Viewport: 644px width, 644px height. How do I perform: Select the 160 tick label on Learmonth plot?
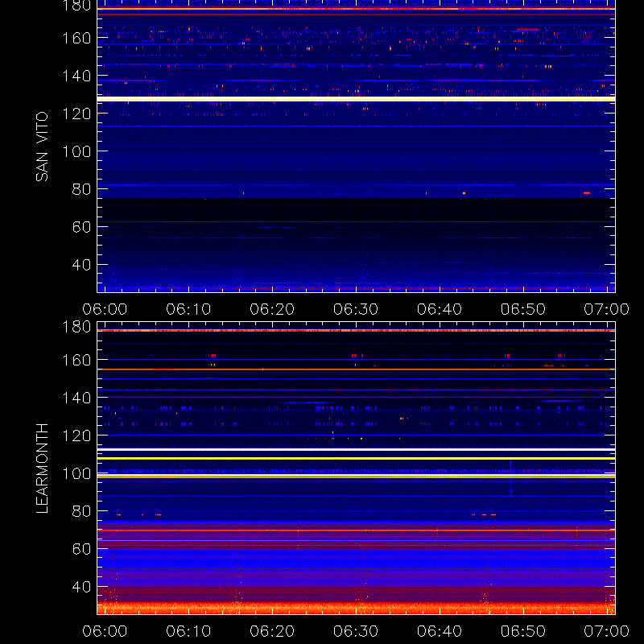[76, 360]
